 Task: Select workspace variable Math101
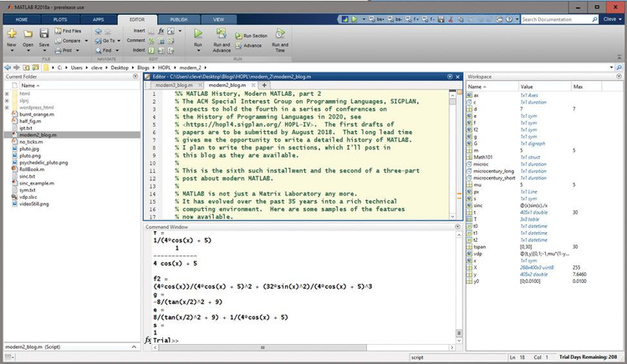click(x=483, y=157)
